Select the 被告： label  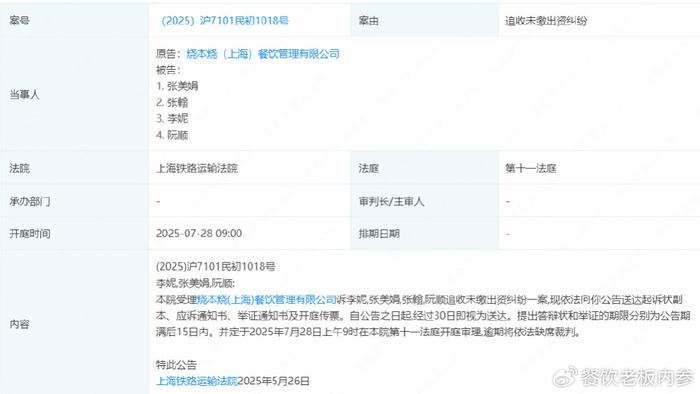tap(168, 70)
